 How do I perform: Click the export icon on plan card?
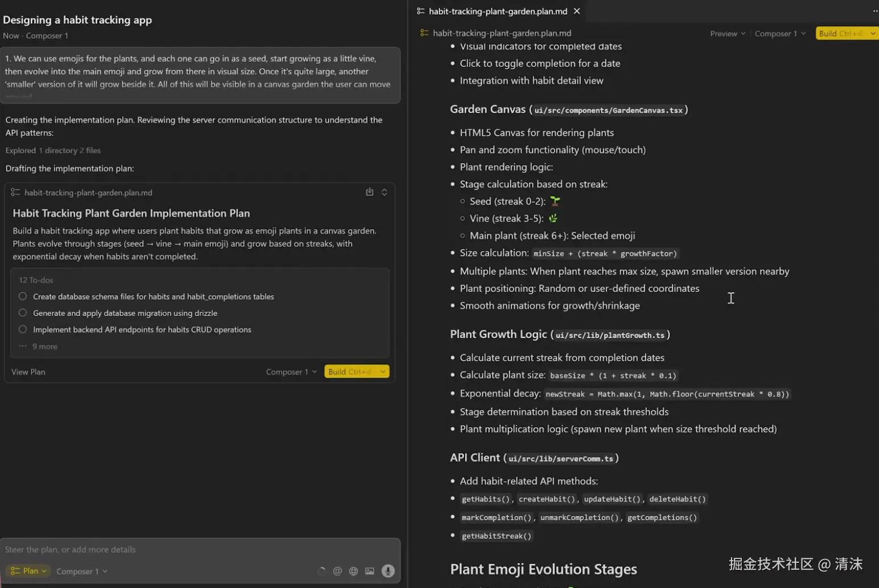pyautogui.click(x=369, y=192)
